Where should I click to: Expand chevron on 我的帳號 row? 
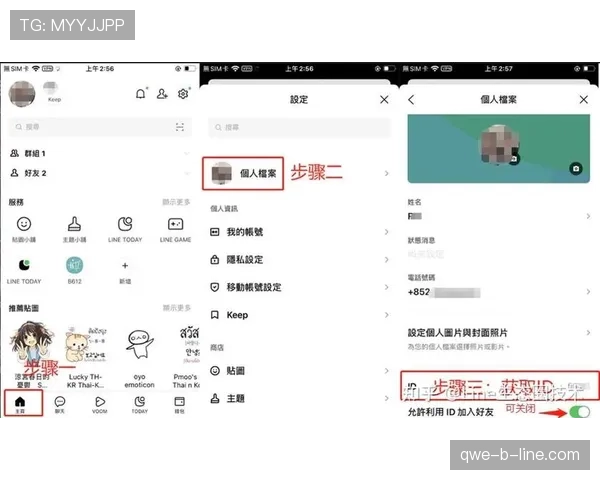pyautogui.click(x=386, y=232)
